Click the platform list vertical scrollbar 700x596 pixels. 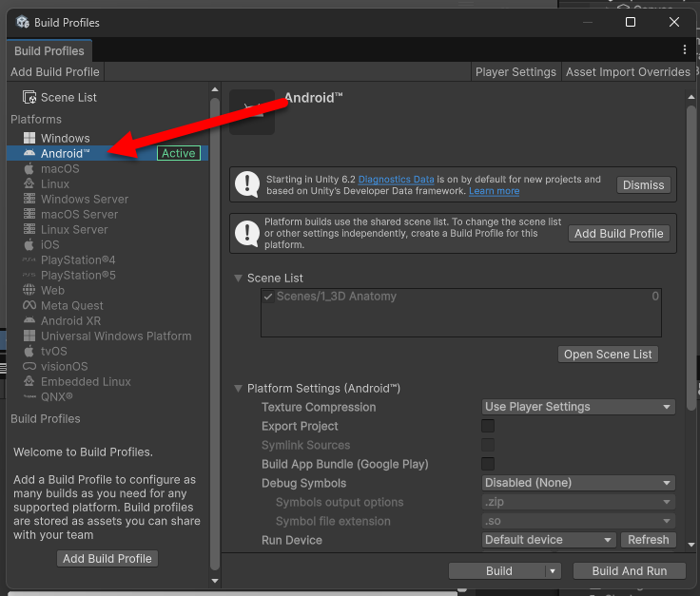pyautogui.click(x=215, y=334)
